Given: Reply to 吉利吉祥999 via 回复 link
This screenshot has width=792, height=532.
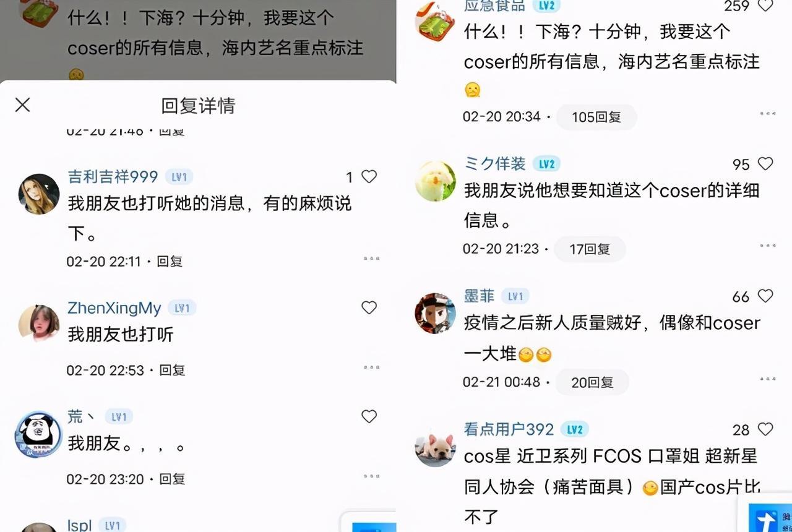Looking at the screenshot, I should point(170,261).
